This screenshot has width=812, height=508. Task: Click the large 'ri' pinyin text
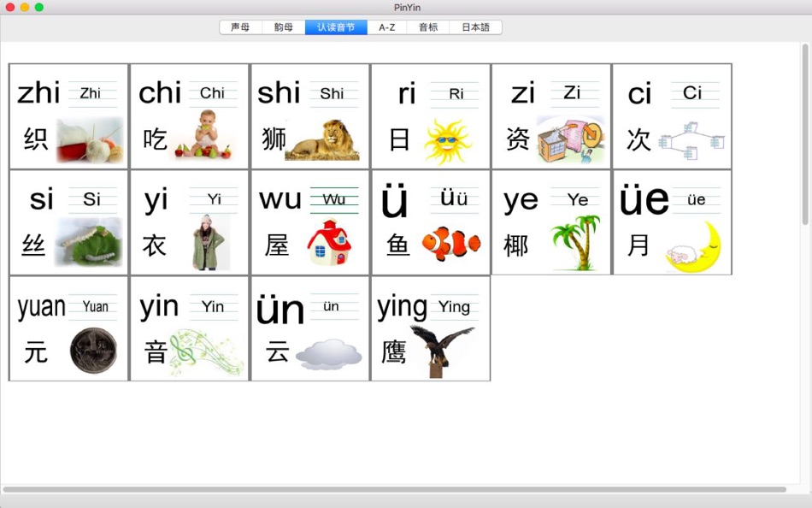(407, 94)
